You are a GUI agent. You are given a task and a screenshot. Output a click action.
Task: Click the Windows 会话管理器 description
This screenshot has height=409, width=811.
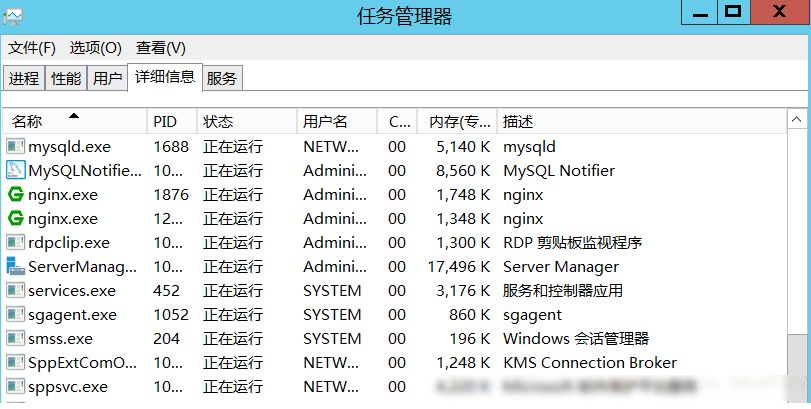[576, 339]
